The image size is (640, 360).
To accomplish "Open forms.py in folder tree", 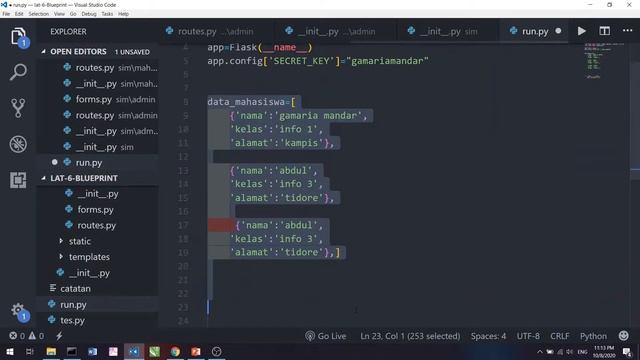I will (98, 210).
